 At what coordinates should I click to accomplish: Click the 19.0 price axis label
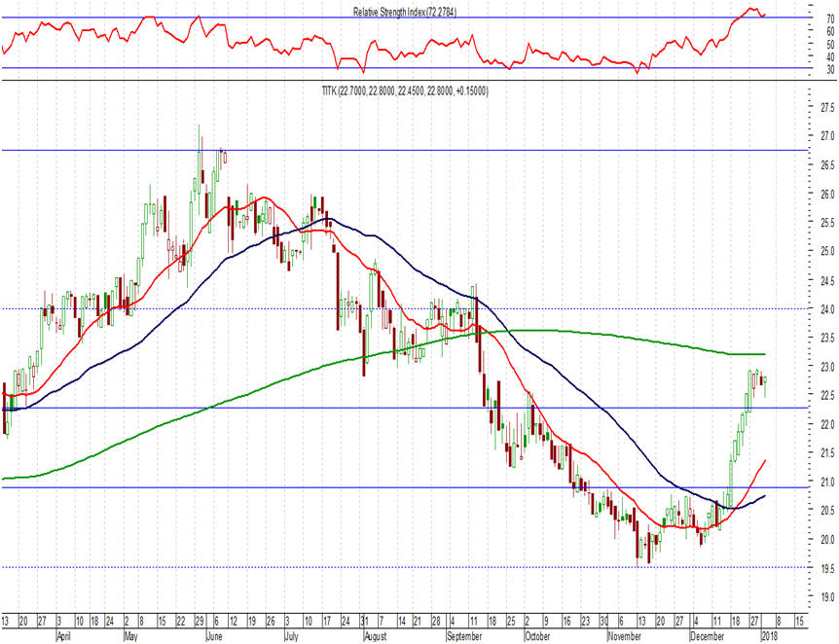pos(827,597)
